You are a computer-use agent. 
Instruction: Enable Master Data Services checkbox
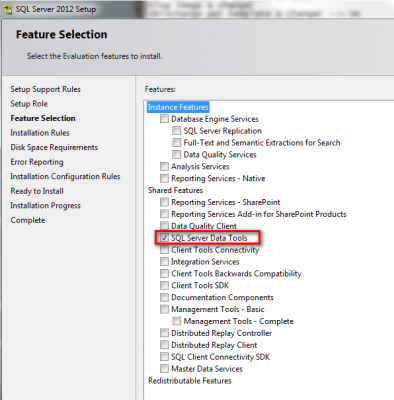(x=164, y=369)
